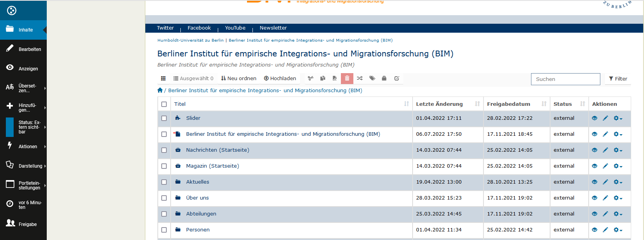
Task: Check the Nachrichten (Startseite) row checkbox
Action: click(x=164, y=150)
